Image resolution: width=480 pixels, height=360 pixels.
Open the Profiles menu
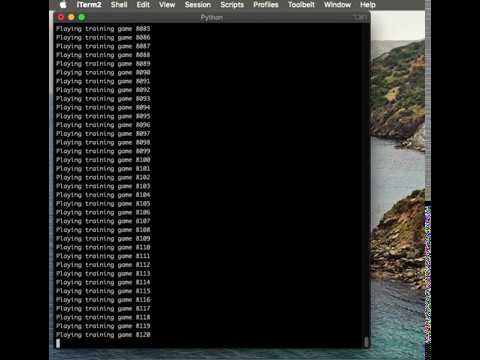[x=266, y=5]
